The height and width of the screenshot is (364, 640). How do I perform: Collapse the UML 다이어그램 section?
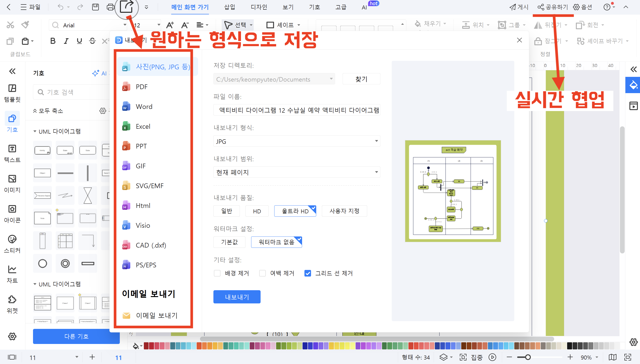point(35,131)
